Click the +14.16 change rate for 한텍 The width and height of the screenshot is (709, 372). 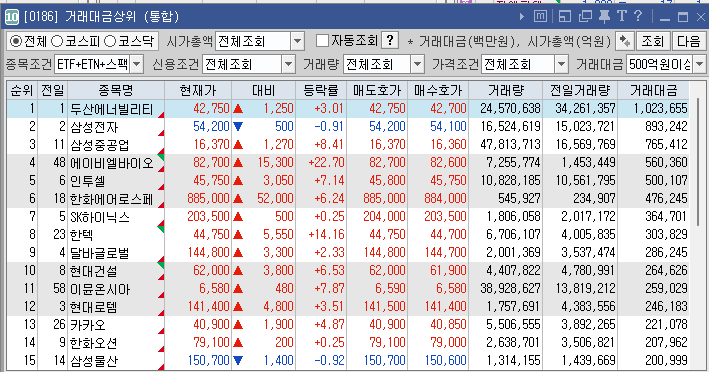click(326, 235)
